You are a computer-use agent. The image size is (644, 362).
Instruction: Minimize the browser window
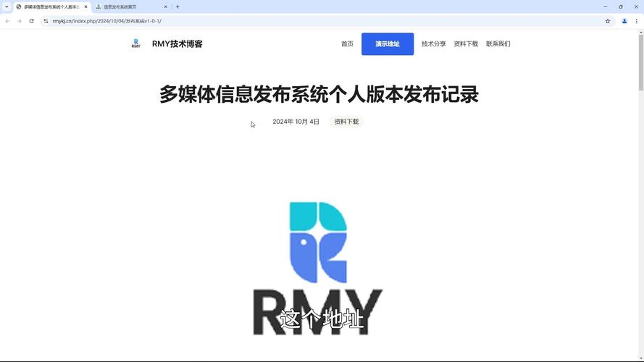[x=605, y=7]
